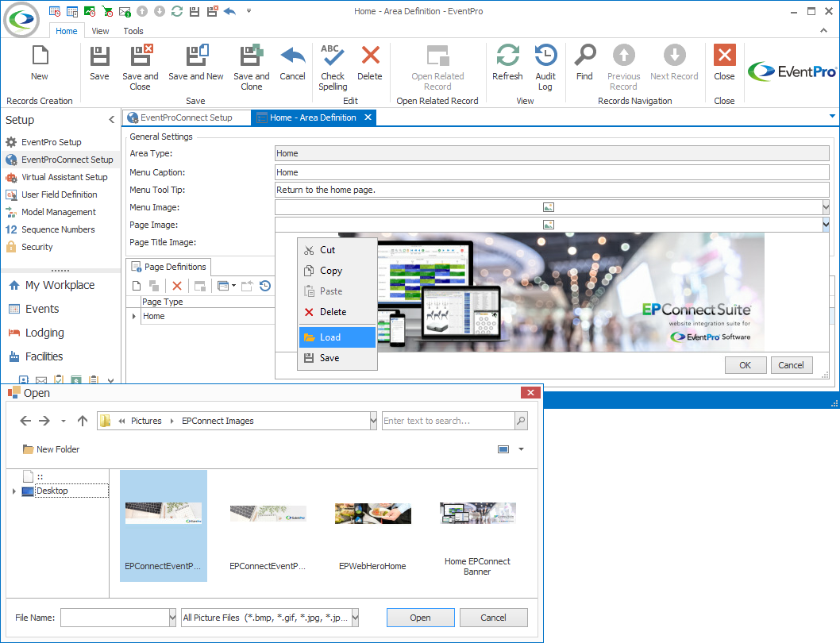Open File Name combo dropdown arrow
Image resolution: width=840 pixels, height=643 pixels.
[x=172, y=618]
